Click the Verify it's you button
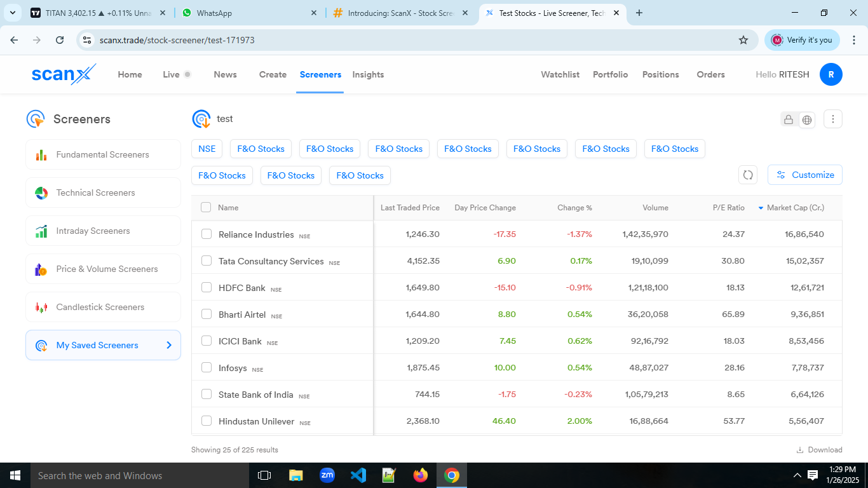This screenshot has width=868, height=488. point(802,40)
